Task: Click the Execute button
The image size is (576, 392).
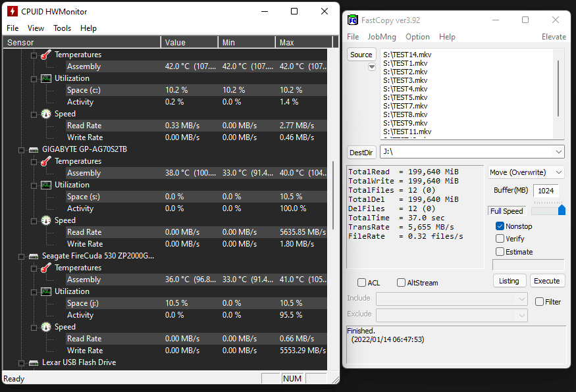Action: 546,281
